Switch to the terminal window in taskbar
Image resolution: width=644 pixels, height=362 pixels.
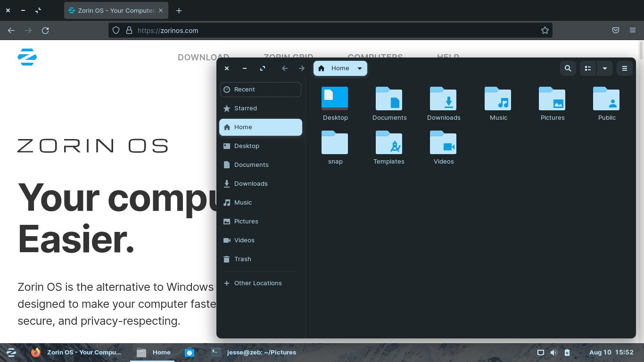254,353
